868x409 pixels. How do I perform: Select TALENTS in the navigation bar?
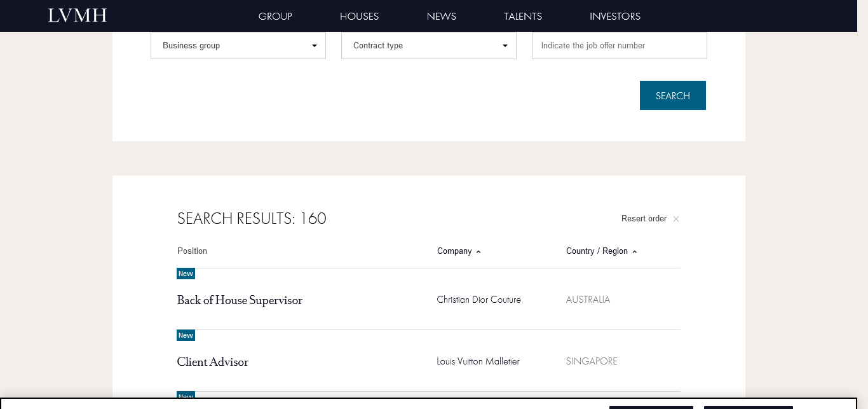[522, 17]
